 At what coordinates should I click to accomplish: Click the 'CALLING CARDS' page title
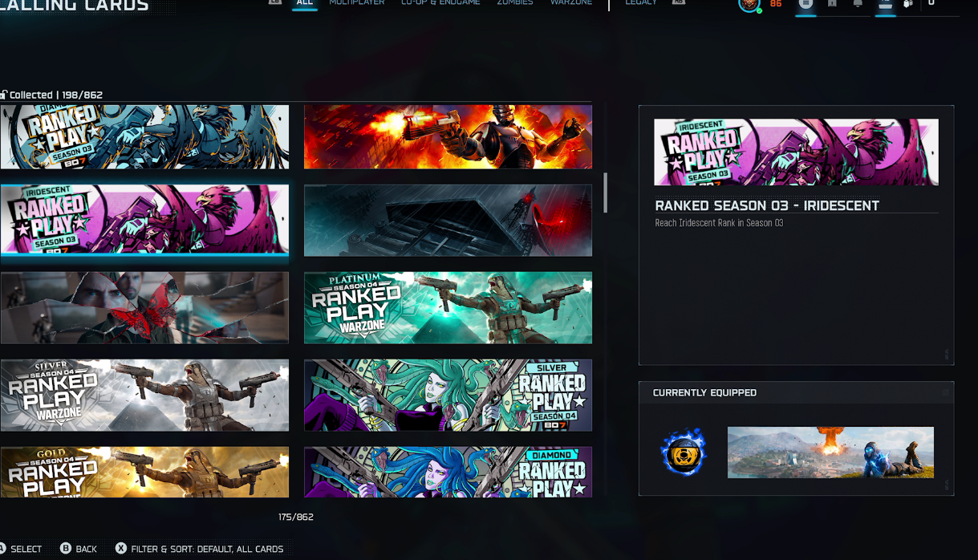(x=75, y=6)
